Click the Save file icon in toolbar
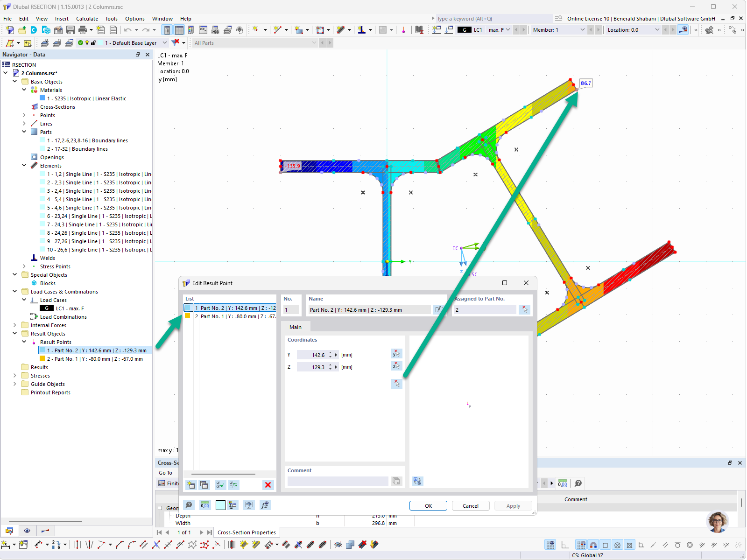The width and height of the screenshot is (747, 560). tap(70, 30)
